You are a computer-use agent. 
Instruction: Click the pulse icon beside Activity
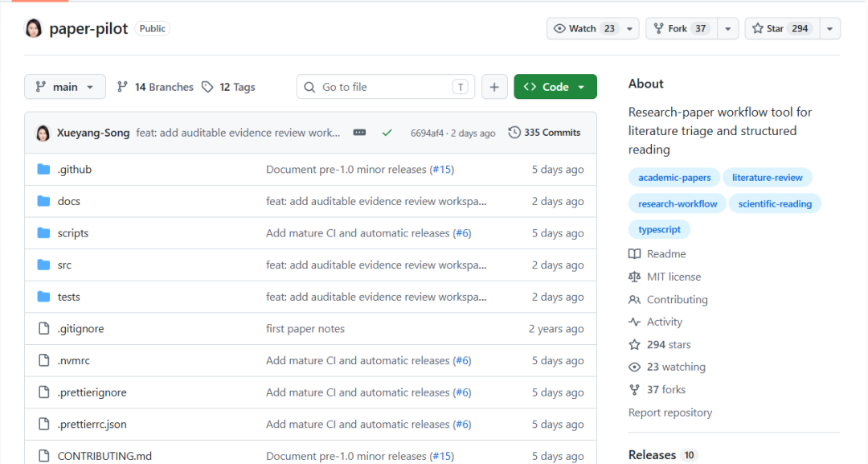click(x=634, y=322)
